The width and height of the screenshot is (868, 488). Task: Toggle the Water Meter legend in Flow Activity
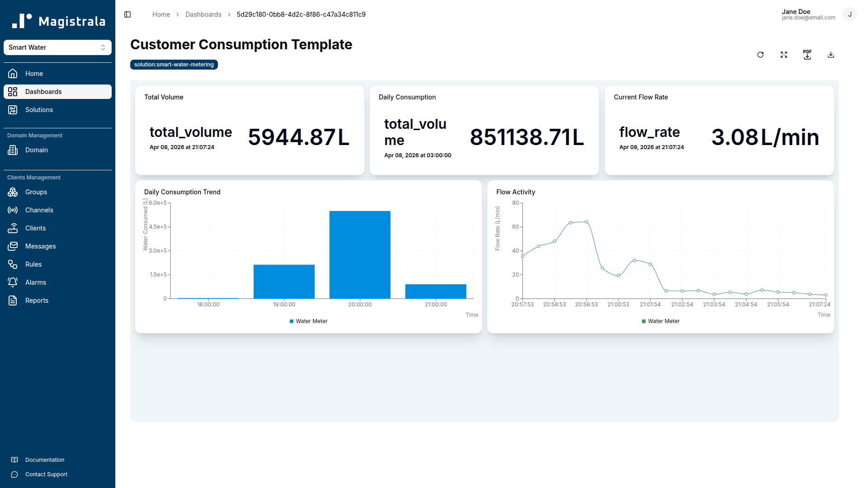coord(660,321)
